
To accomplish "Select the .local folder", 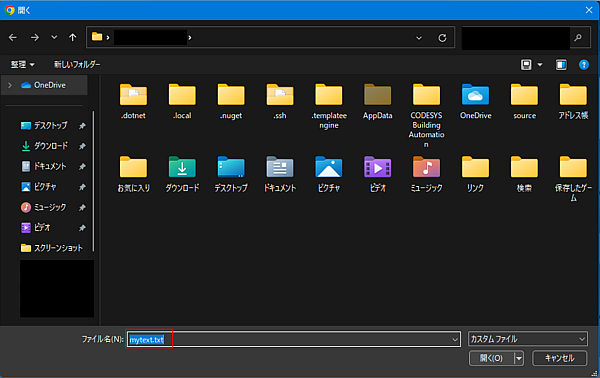I will pyautogui.click(x=182, y=101).
